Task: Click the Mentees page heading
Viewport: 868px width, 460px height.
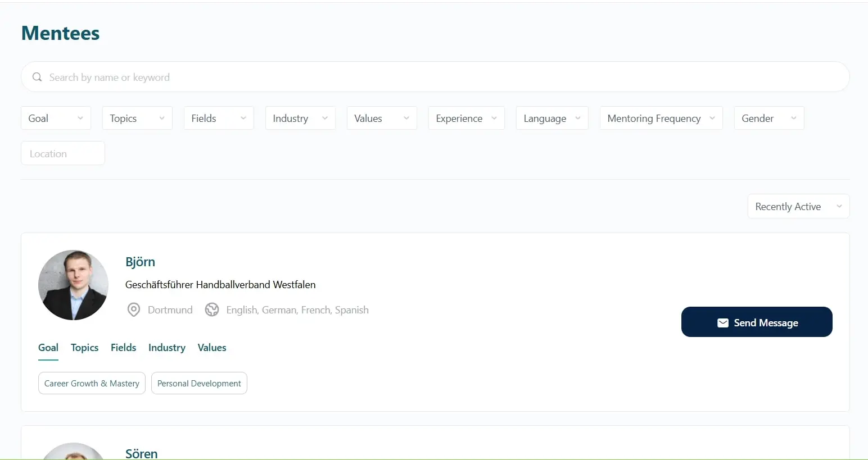Action: [60, 33]
